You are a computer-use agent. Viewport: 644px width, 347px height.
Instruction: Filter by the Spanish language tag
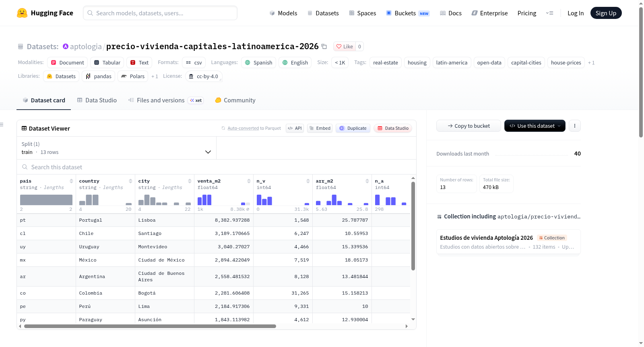coord(258,62)
